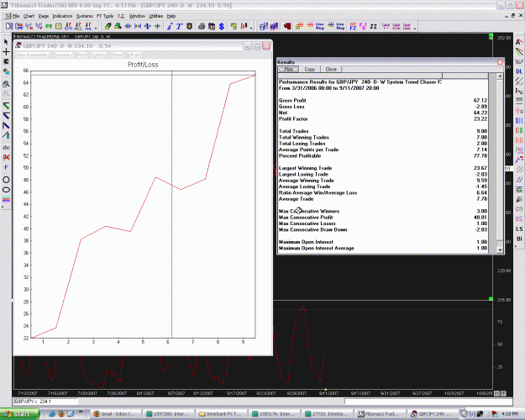Click the Close button in Results
Image resolution: width=525 pixels, height=420 pixels.
331,70
